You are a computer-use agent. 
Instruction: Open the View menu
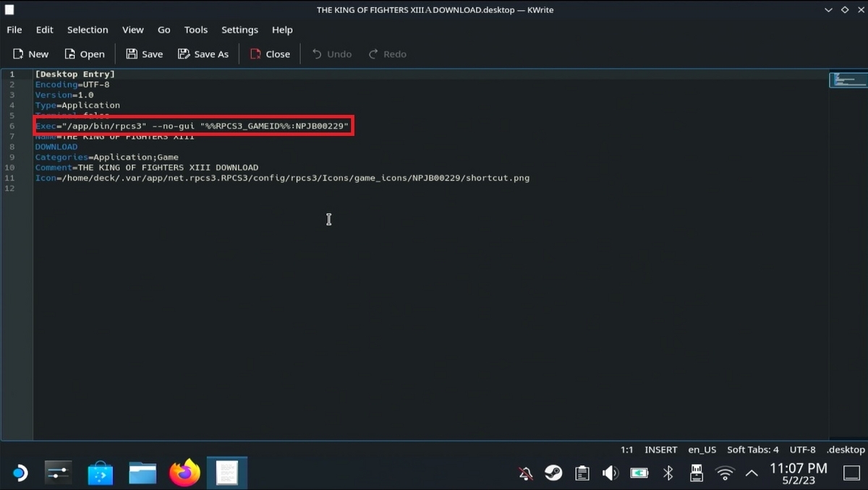133,30
